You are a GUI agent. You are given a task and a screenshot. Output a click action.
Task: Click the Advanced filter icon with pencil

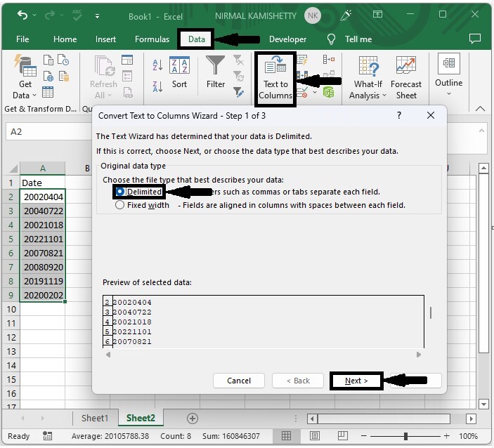pos(238,92)
